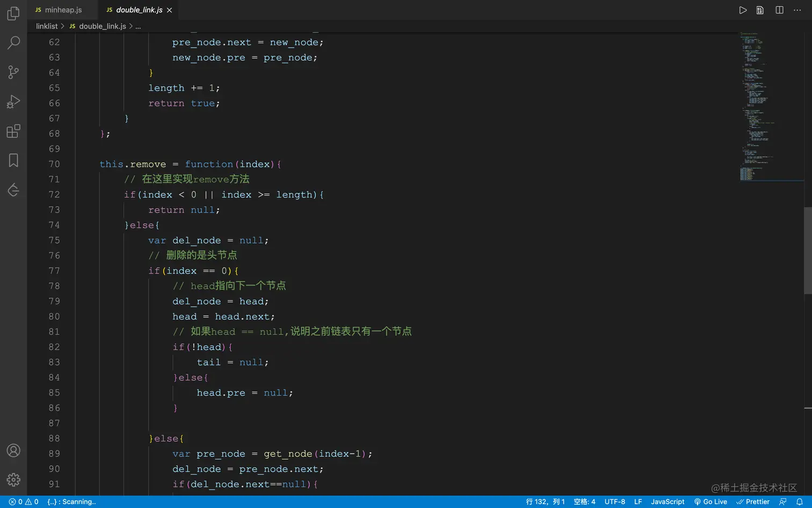The image size is (812, 508).
Task: Open the feedback icon in status bar
Action: pos(782,502)
